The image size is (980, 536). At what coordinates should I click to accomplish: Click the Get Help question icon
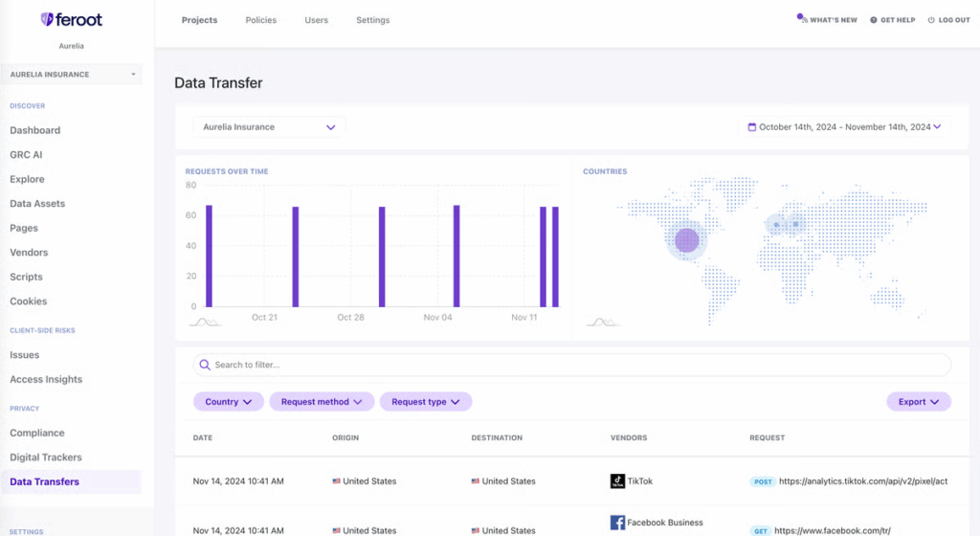coord(873,20)
